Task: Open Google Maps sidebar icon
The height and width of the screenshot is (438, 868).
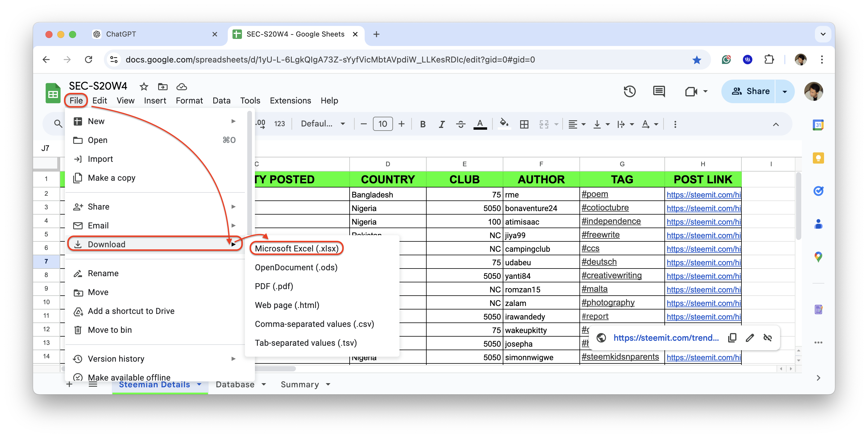Action: (818, 257)
